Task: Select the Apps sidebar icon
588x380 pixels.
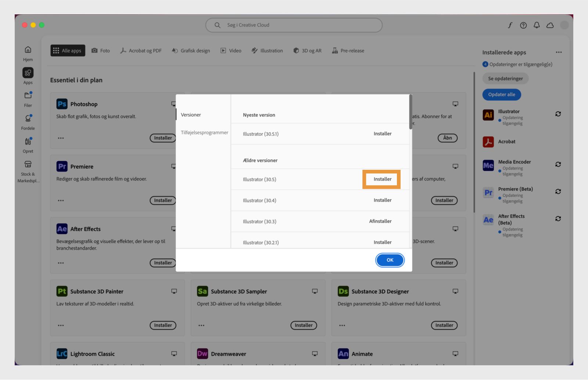Action: [28, 73]
